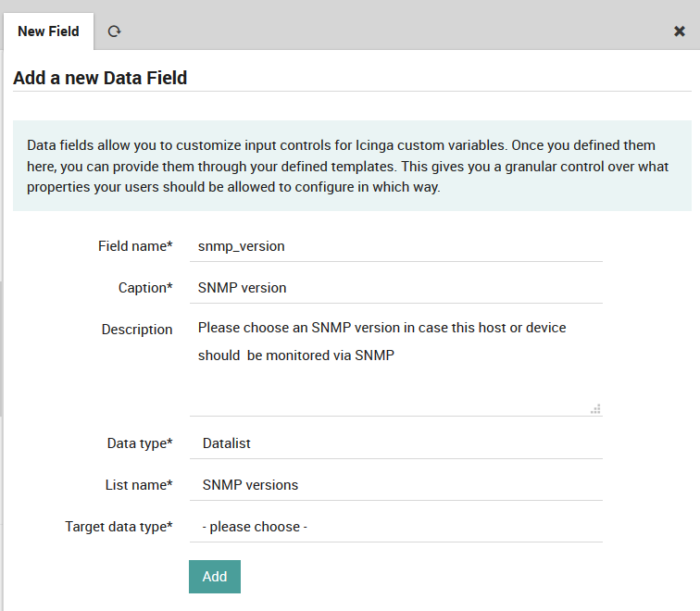Click the refresh icon beside New Field tab
This screenshot has width=700, height=611.
pyautogui.click(x=114, y=31)
